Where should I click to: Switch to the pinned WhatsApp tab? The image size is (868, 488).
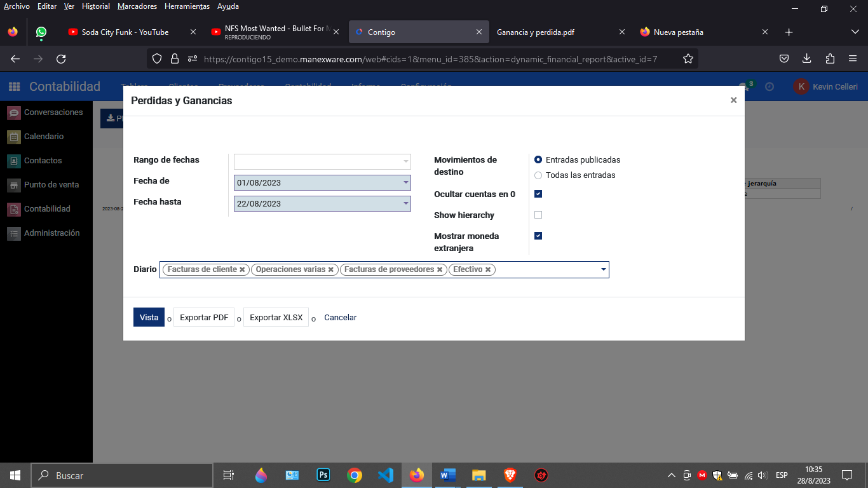click(41, 32)
